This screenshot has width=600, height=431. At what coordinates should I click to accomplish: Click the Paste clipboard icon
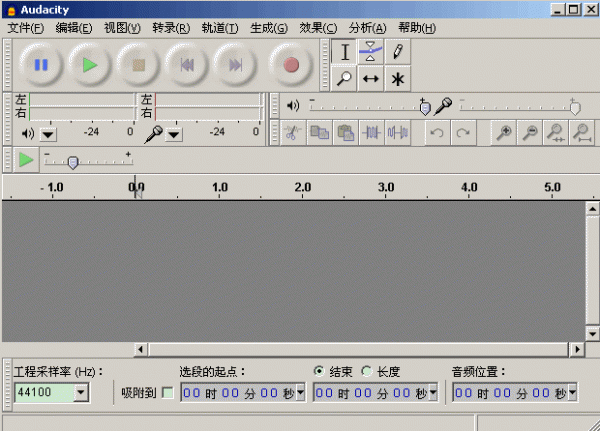click(x=346, y=133)
